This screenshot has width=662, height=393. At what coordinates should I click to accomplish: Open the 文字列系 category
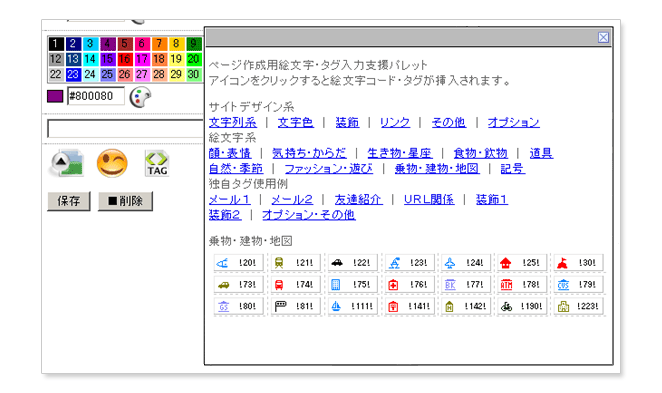coord(233,122)
